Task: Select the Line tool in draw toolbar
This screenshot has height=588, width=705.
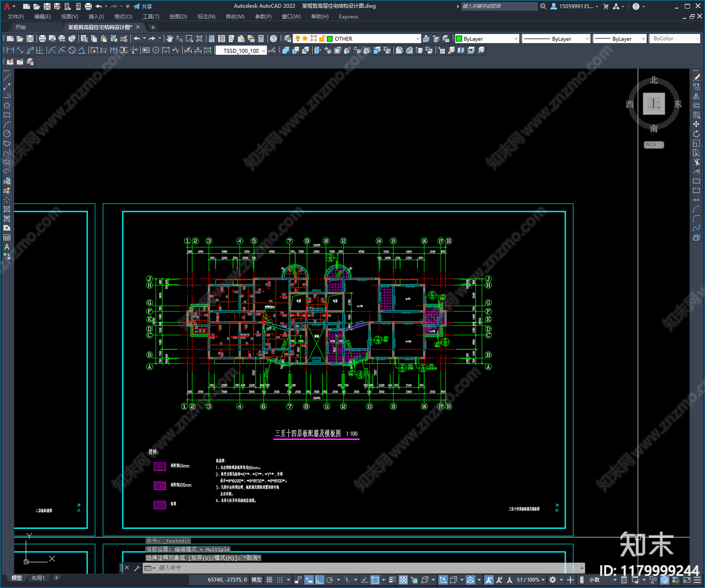Action: (x=7, y=77)
